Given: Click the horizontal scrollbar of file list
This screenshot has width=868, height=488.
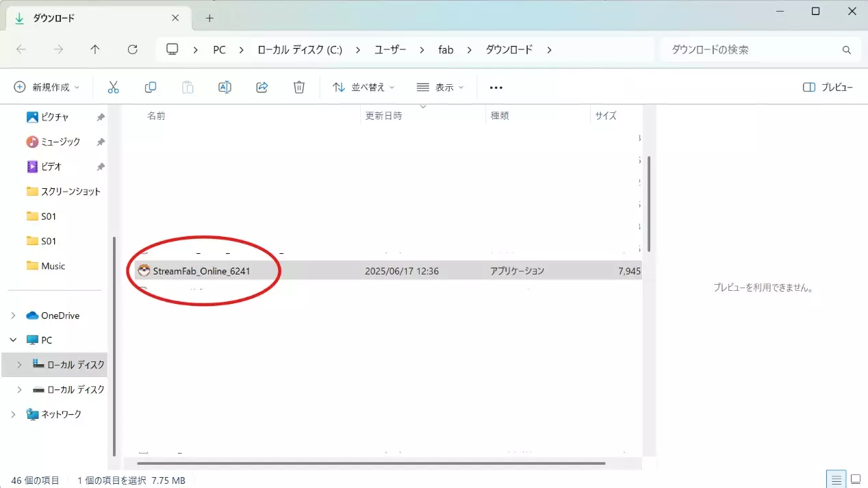Looking at the screenshot, I should click(x=372, y=463).
